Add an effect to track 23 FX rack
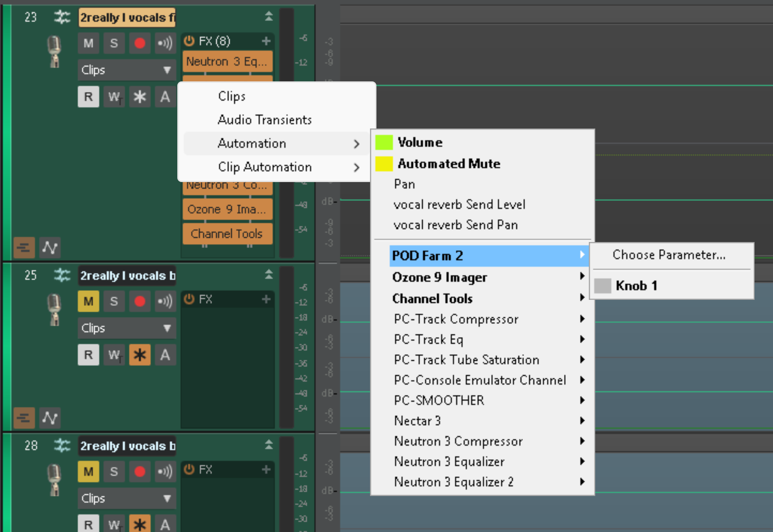This screenshot has width=773, height=532. tap(266, 41)
